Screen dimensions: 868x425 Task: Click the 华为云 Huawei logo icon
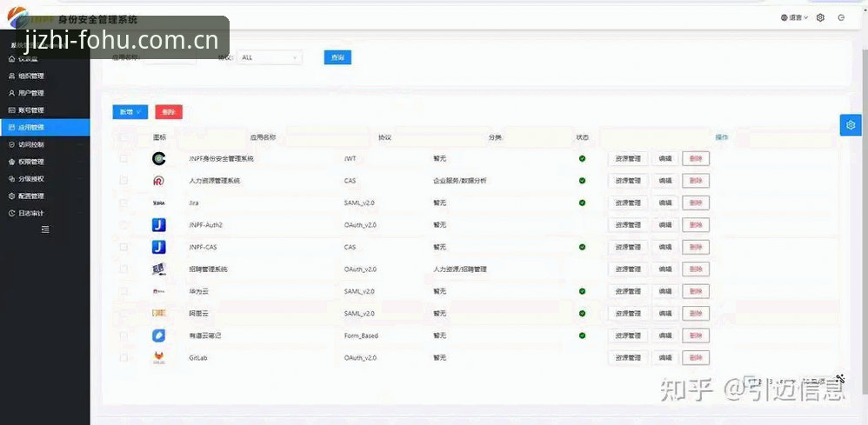click(159, 292)
